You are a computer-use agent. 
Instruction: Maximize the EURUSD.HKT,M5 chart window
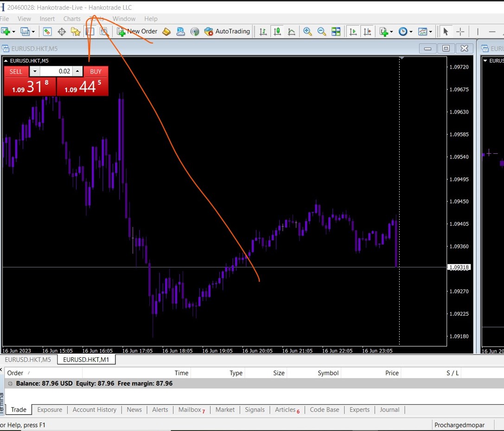click(x=446, y=49)
